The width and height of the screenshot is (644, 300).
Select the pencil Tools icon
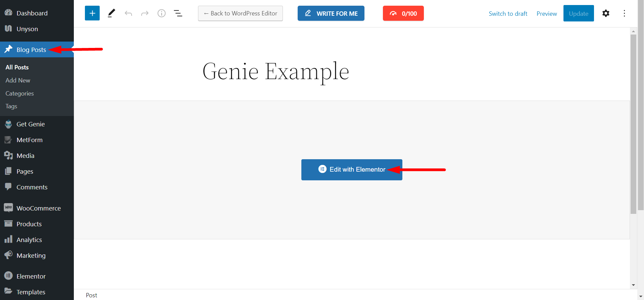[111, 13]
